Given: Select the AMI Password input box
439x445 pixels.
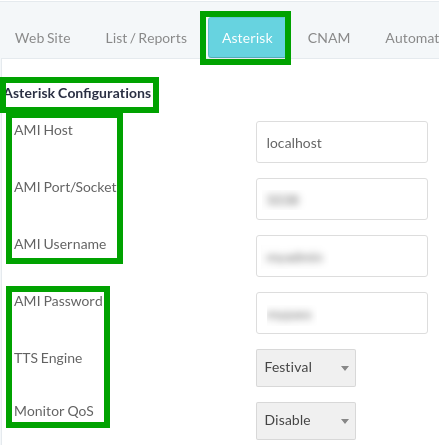Looking at the screenshot, I should pos(342,313).
